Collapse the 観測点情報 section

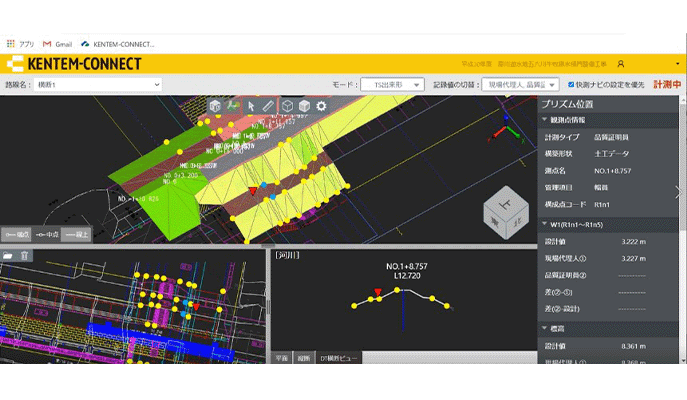point(544,120)
